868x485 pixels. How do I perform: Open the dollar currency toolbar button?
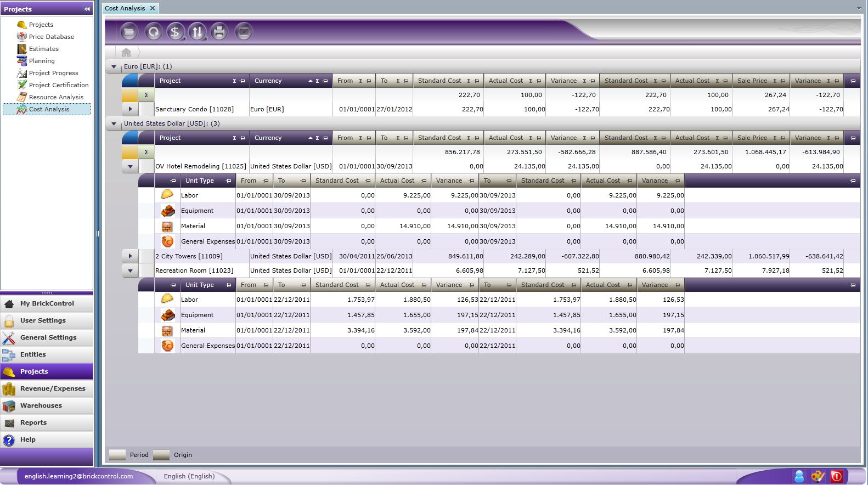(x=175, y=32)
